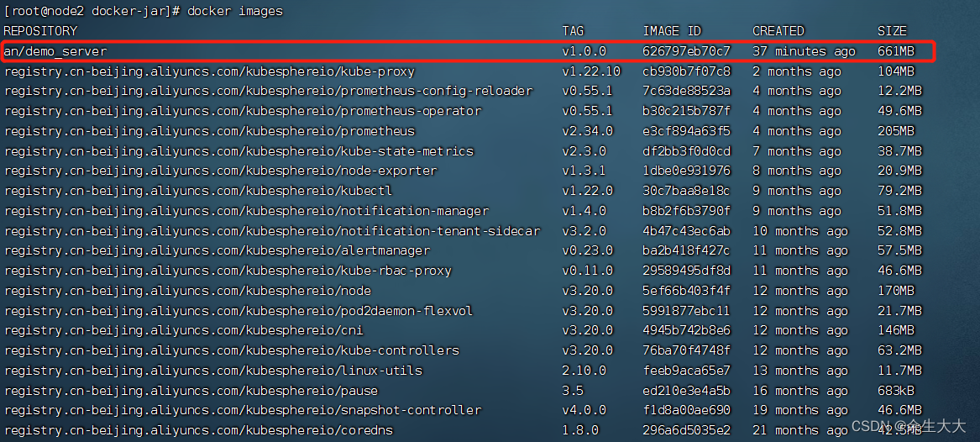Select the notification-manager repository name
This screenshot has width=980, height=442.
[246, 211]
